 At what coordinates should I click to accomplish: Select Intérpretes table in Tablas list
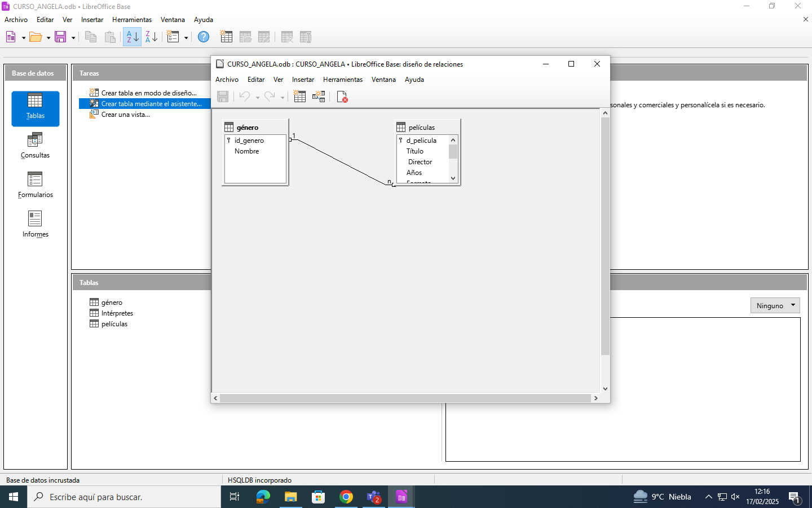coord(117,313)
